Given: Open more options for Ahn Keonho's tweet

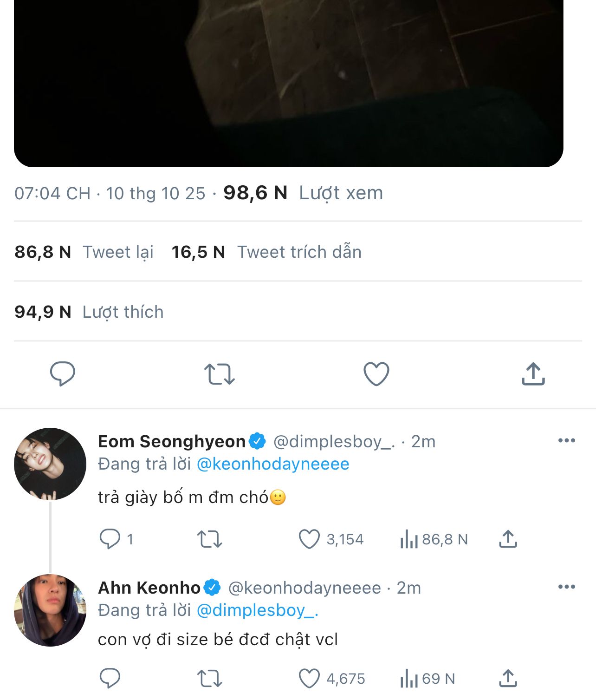Looking at the screenshot, I should [x=566, y=587].
